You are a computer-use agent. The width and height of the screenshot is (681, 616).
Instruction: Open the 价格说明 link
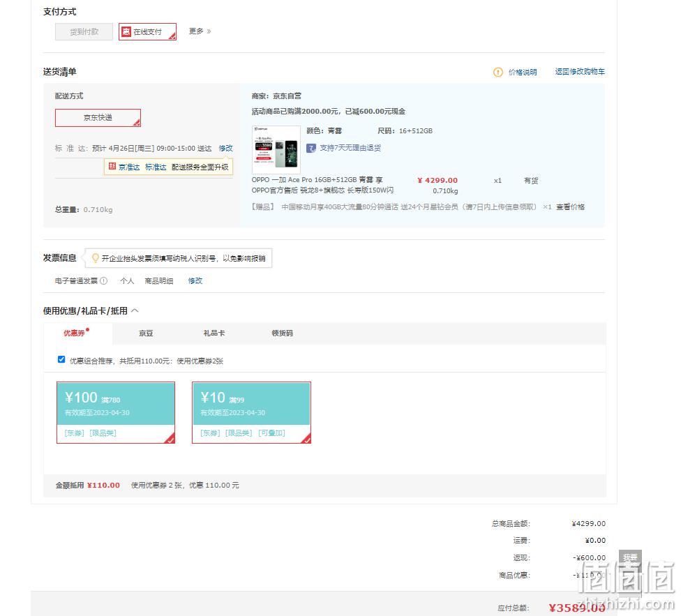[523, 72]
